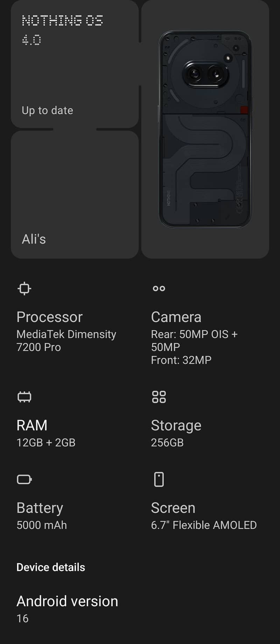280x644 pixels.
Task: Tap the Screen phone icon
Action: point(159,479)
